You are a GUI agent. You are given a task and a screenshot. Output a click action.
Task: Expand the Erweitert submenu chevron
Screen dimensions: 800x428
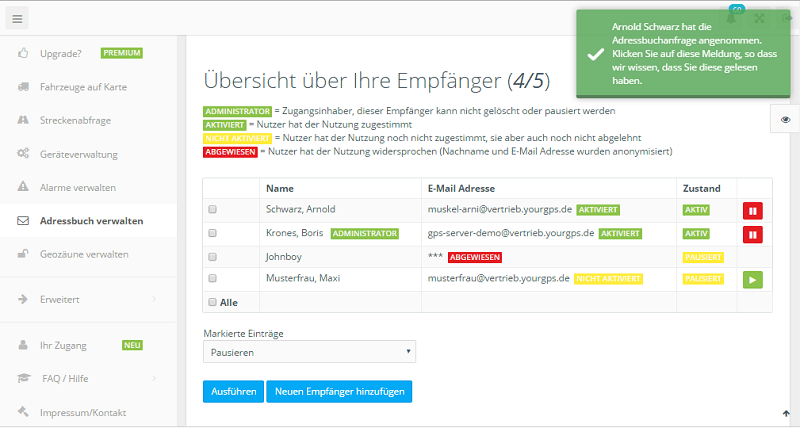point(154,299)
